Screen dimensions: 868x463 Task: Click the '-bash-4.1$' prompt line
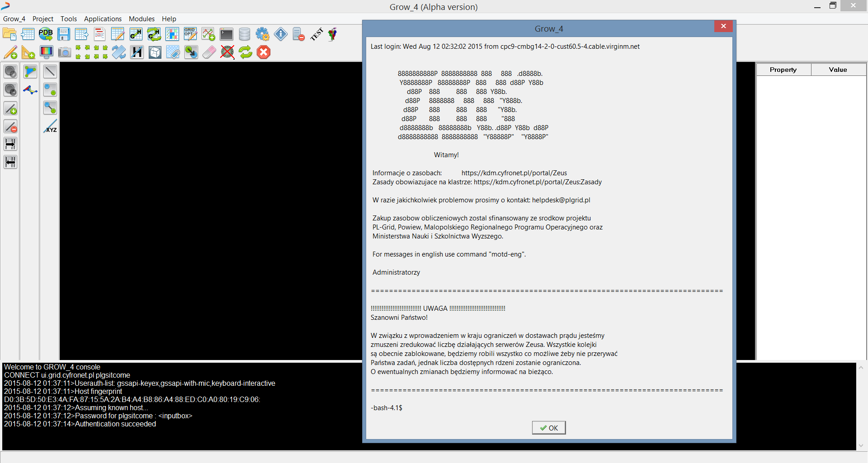click(x=387, y=408)
